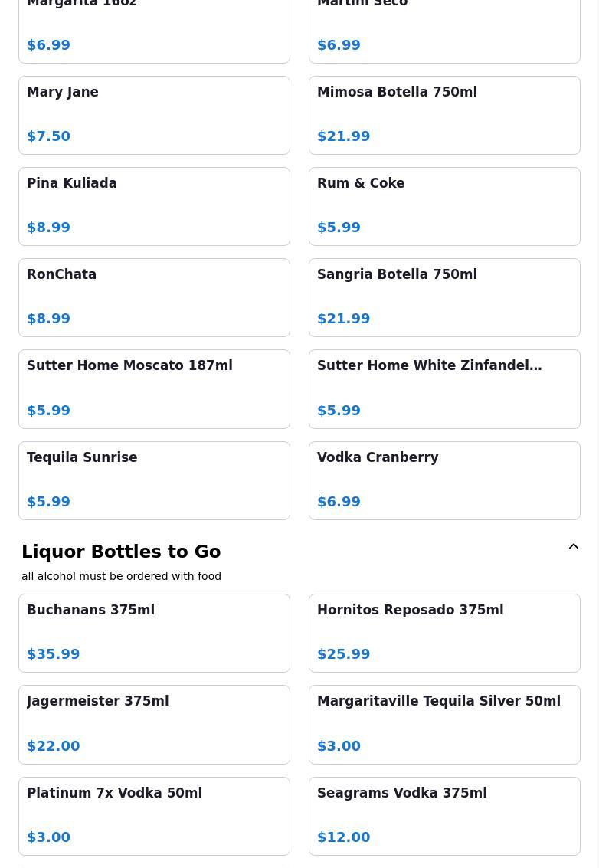Pick Seagrams Vodka 375ml

(x=444, y=816)
